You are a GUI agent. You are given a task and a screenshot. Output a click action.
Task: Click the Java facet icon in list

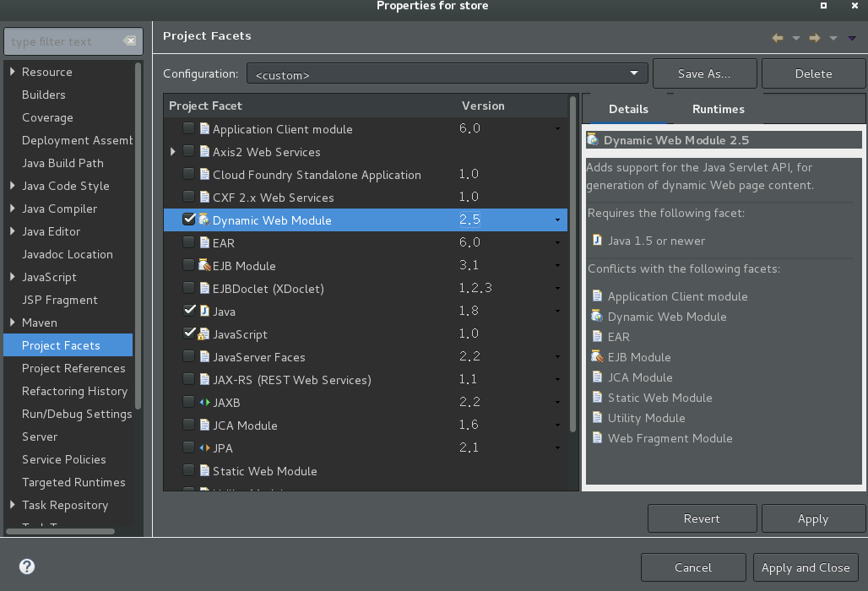pyautogui.click(x=204, y=312)
